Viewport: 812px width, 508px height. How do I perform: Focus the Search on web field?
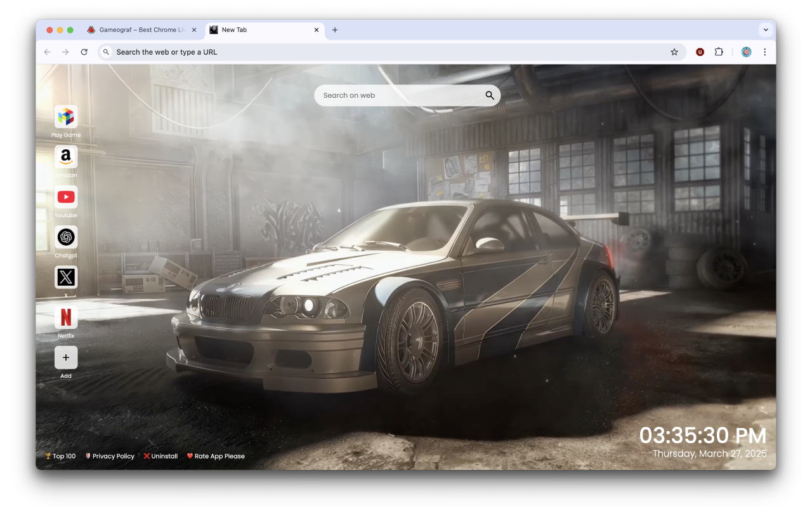click(407, 95)
